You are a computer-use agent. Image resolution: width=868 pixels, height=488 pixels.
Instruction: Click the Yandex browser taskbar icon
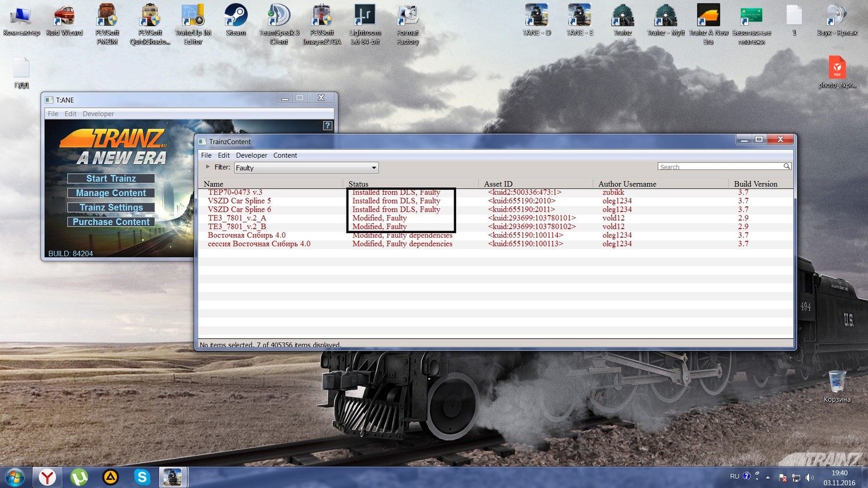point(47,477)
